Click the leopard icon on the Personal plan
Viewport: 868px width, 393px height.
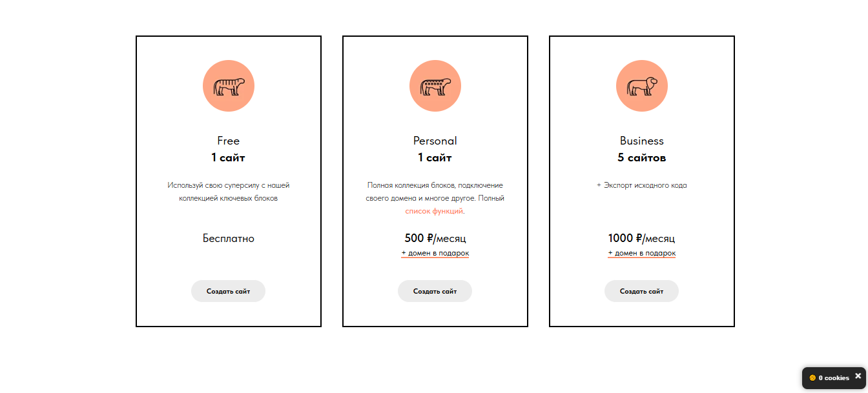435,86
